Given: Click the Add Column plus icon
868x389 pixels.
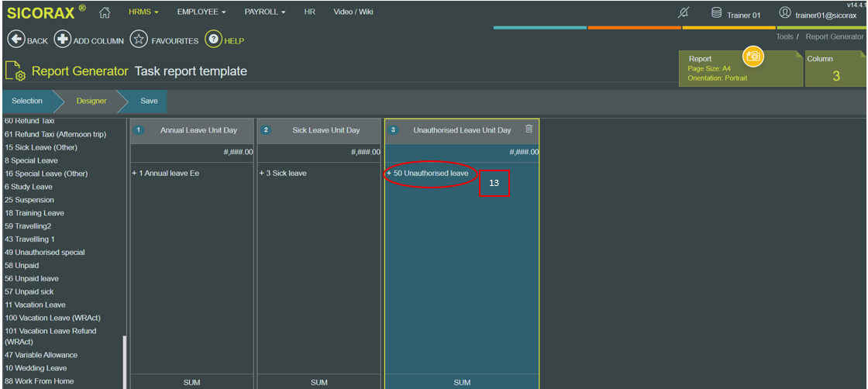Looking at the screenshot, I should coord(63,40).
